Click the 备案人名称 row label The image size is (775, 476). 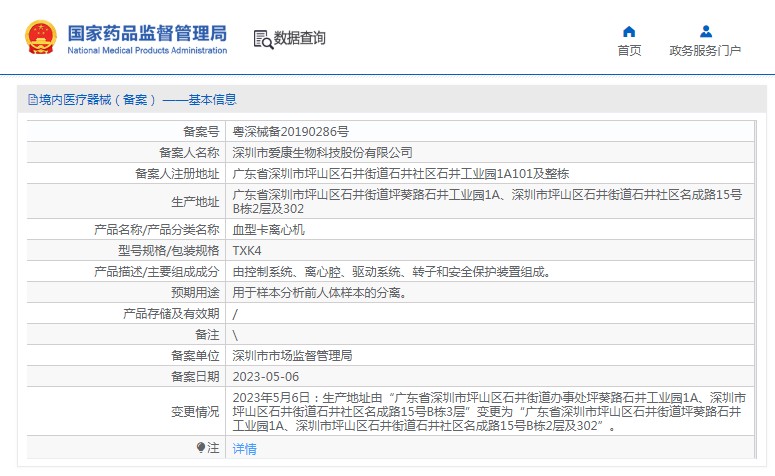click(x=189, y=153)
